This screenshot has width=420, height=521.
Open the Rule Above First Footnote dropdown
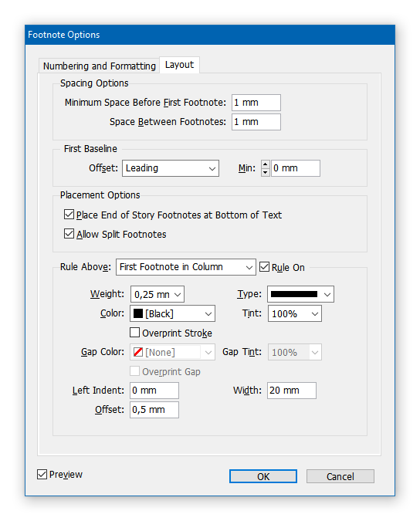(x=186, y=267)
